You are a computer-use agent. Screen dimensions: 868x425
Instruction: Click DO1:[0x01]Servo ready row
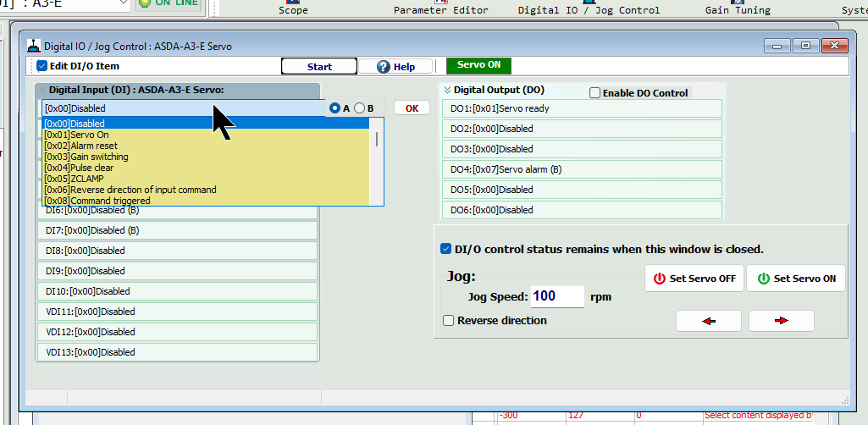pos(582,108)
